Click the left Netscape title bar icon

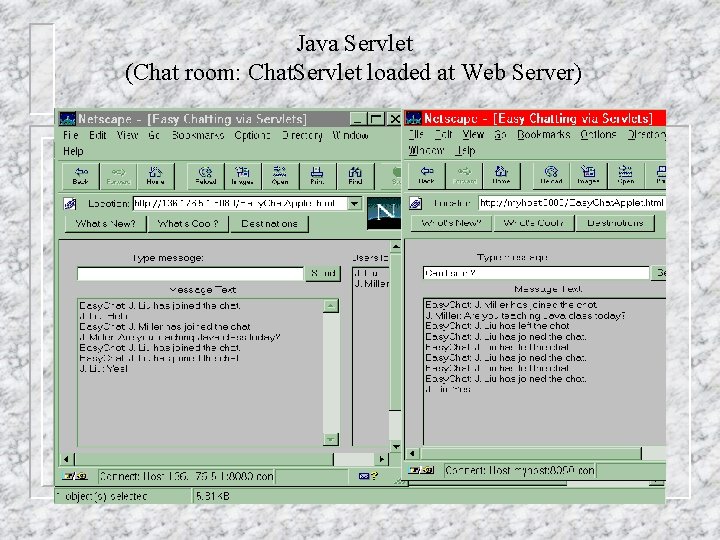click(x=68, y=119)
